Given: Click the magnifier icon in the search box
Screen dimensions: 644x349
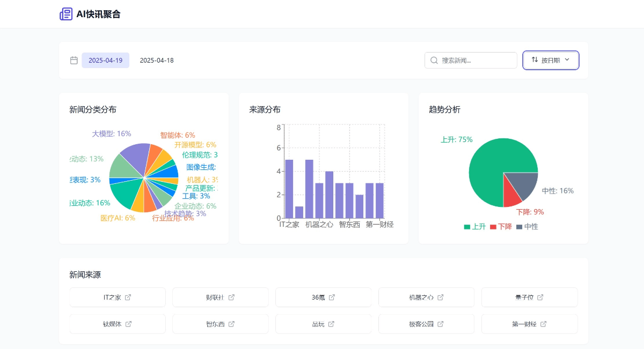Looking at the screenshot, I should pyautogui.click(x=434, y=60).
